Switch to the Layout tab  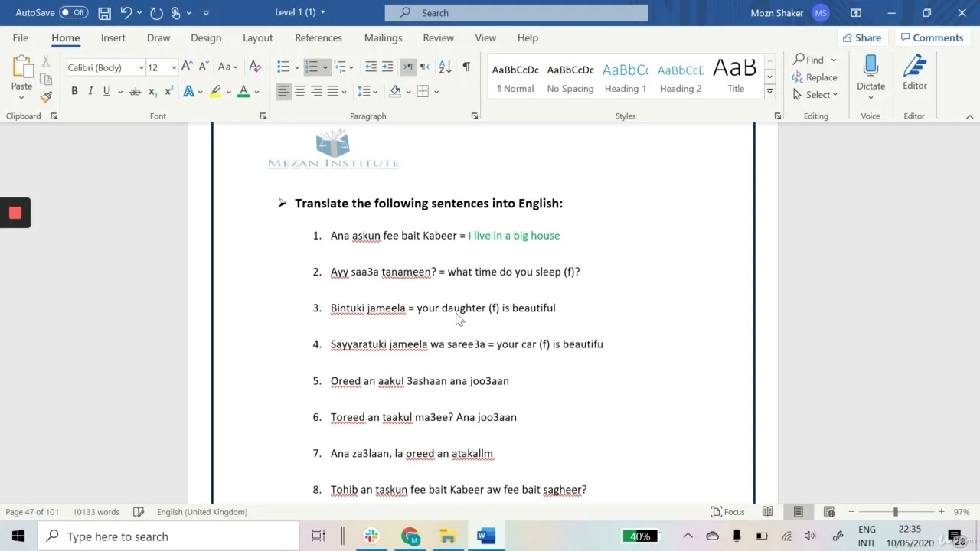257,37
